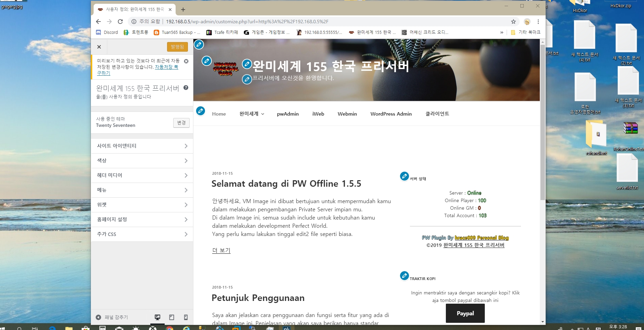This screenshot has width=644, height=330.
Task: Expand the 사이트 아이덴티티 section
Action: pos(142,146)
